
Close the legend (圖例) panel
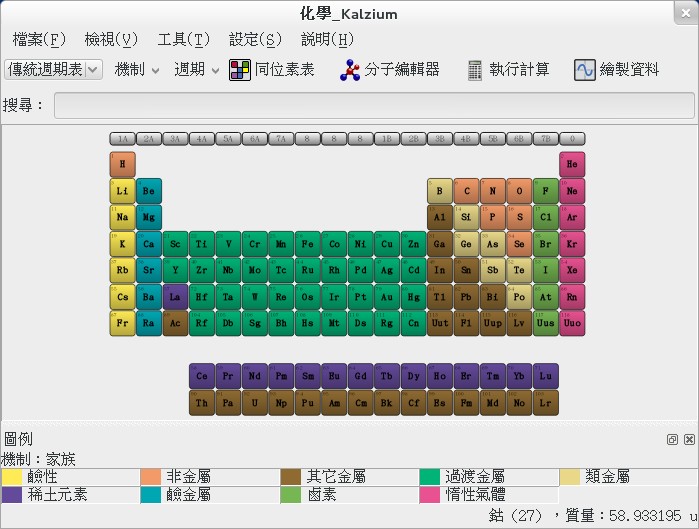[689, 439]
